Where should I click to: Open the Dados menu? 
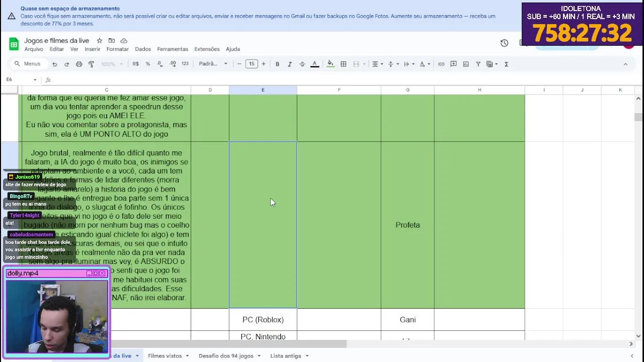[x=143, y=49]
